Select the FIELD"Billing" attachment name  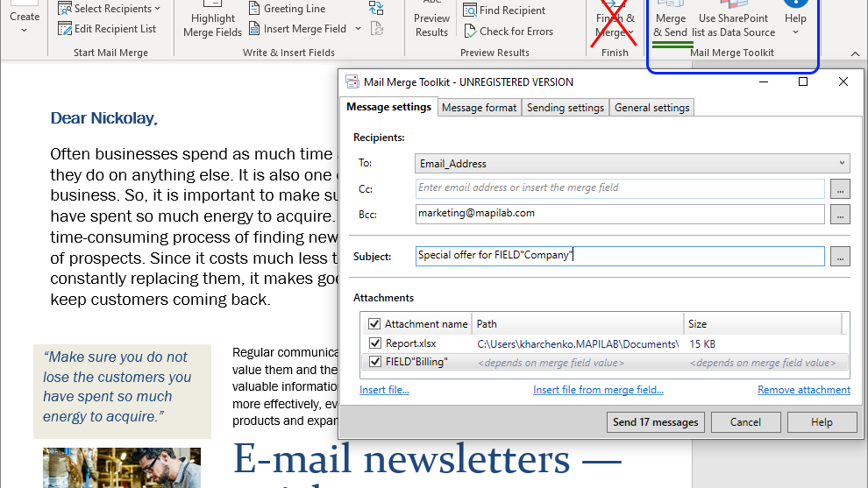416,362
